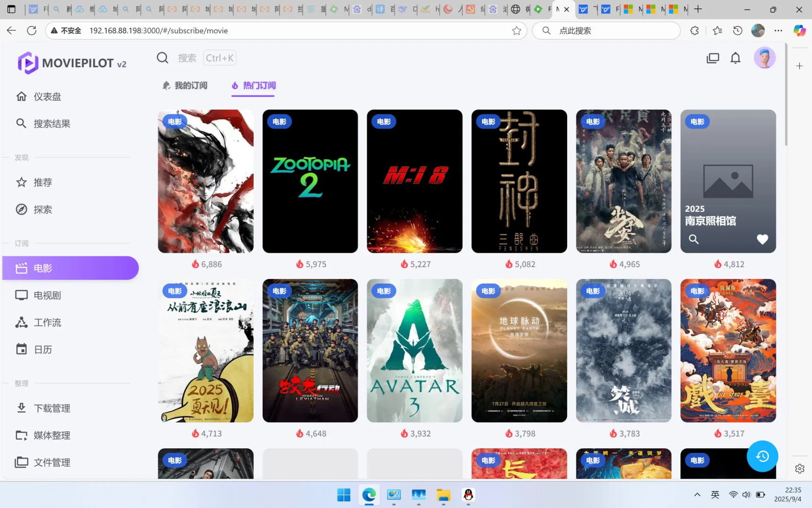Image resolution: width=812 pixels, height=508 pixels.
Task: Click the 5,975 popularity count
Action: (316, 264)
